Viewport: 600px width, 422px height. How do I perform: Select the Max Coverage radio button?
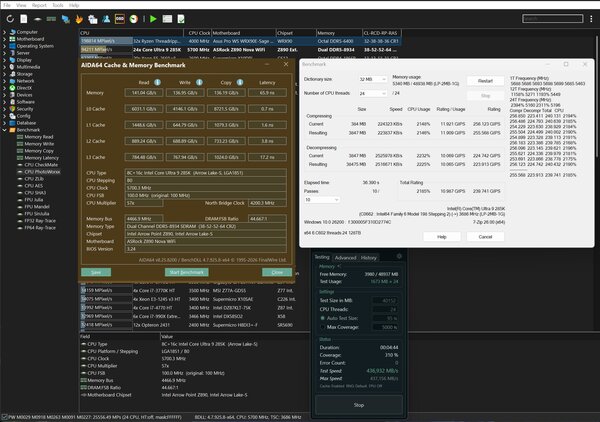point(323,327)
